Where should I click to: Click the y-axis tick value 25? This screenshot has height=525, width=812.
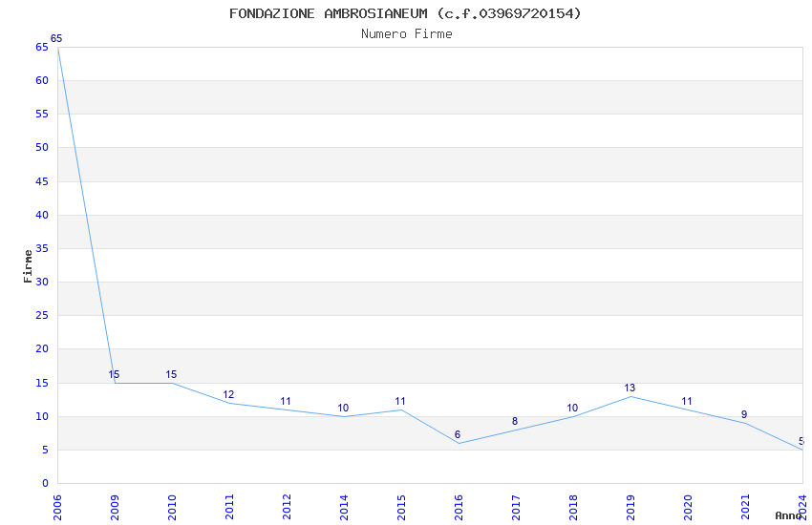coord(42,316)
